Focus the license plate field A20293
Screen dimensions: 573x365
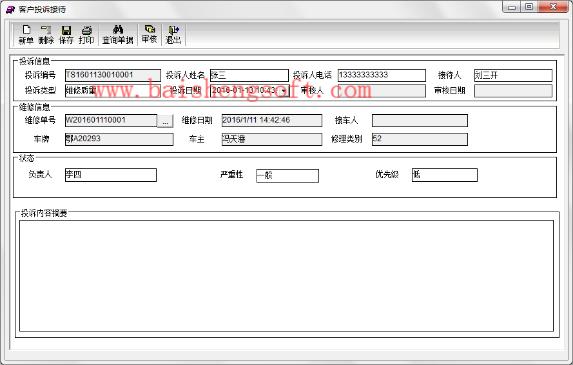coord(119,139)
